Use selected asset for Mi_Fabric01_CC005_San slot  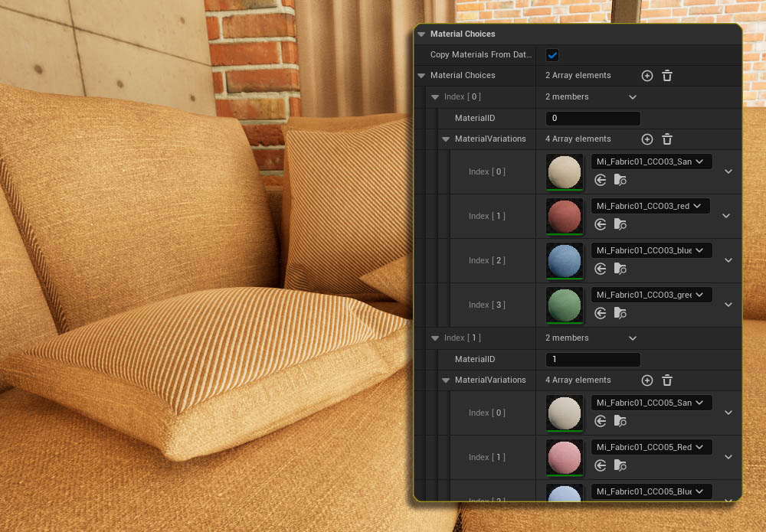pyautogui.click(x=601, y=421)
